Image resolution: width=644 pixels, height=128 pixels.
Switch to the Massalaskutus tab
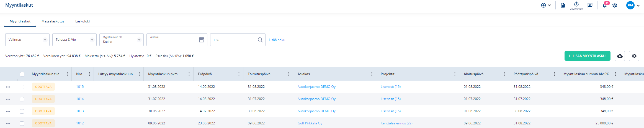tap(53, 21)
